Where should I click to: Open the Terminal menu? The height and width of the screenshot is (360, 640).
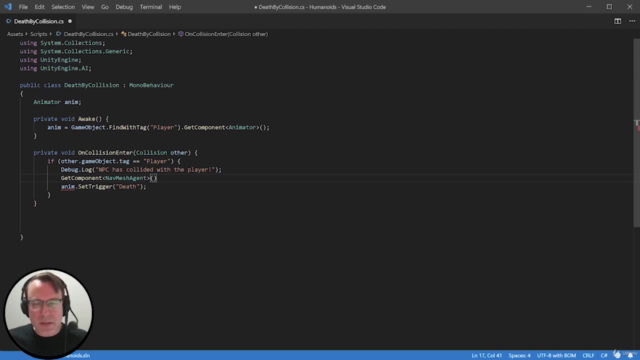[151, 7]
